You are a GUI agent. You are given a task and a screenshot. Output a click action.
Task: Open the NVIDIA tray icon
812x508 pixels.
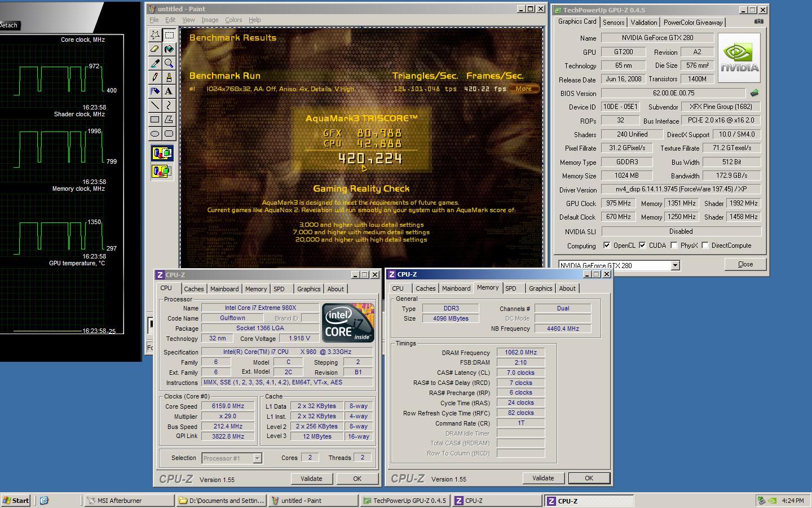pyautogui.click(x=773, y=500)
